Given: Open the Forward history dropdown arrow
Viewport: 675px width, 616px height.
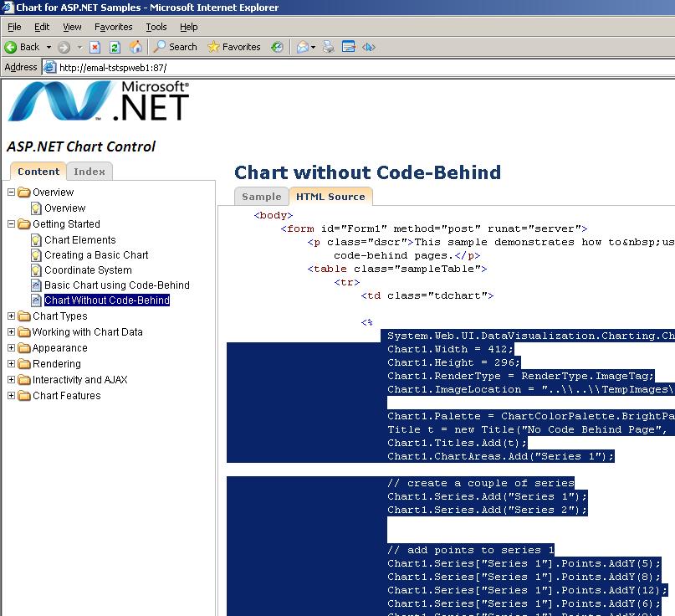Looking at the screenshot, I should (x=79, y=47).
